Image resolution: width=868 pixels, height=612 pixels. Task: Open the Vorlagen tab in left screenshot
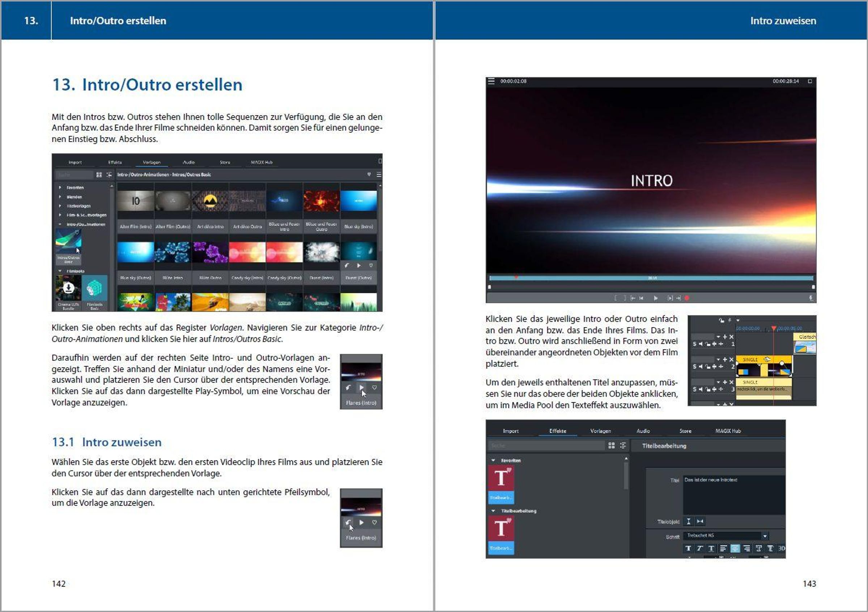pos(152,162)
